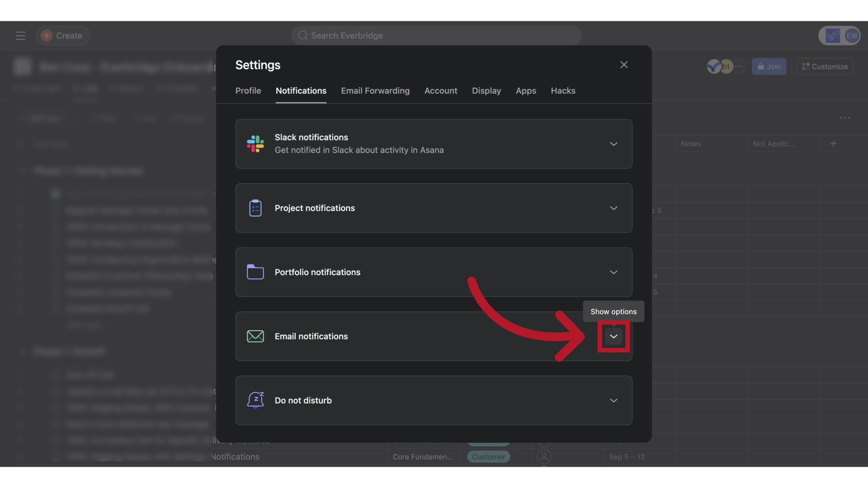Screen dimensions: 868x488
Task: Expand Project notifications chevron
Action: pos(613,208)
